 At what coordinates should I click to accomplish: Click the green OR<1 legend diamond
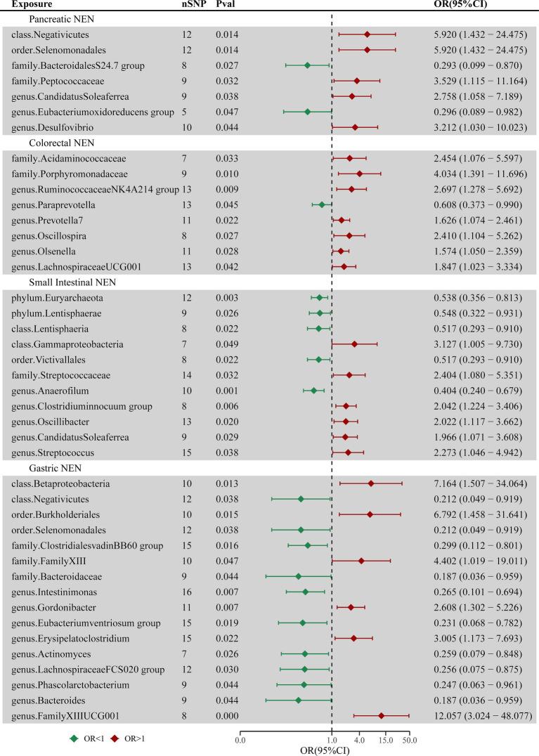click(x=74, y=738)
